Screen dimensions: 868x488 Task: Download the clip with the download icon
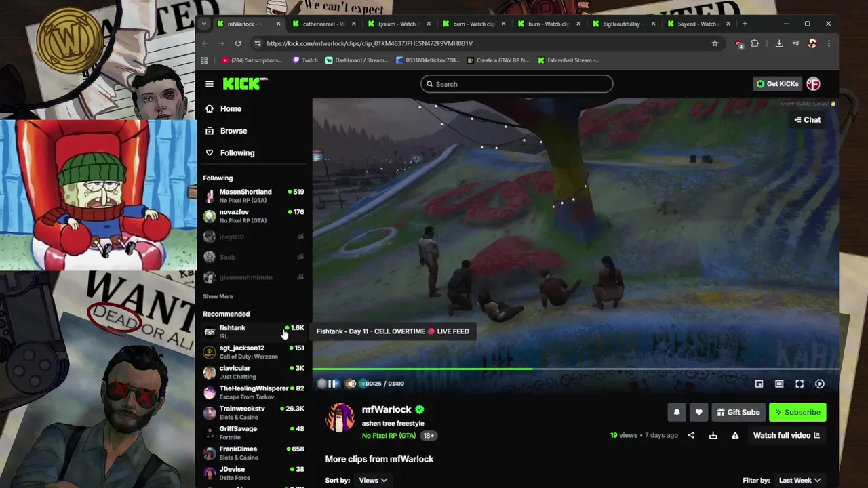click(x=713, y=435)
